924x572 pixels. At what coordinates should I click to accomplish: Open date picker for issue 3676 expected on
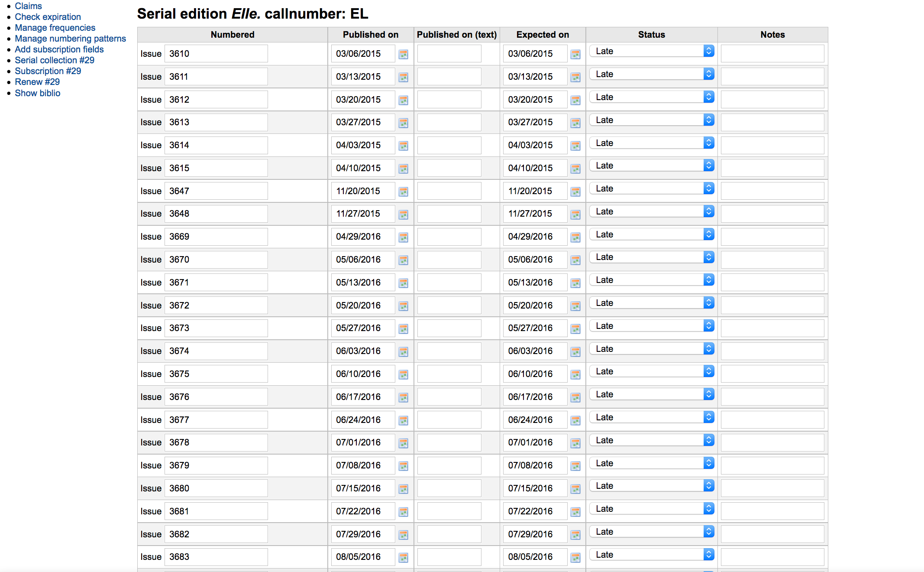[575, 397]
